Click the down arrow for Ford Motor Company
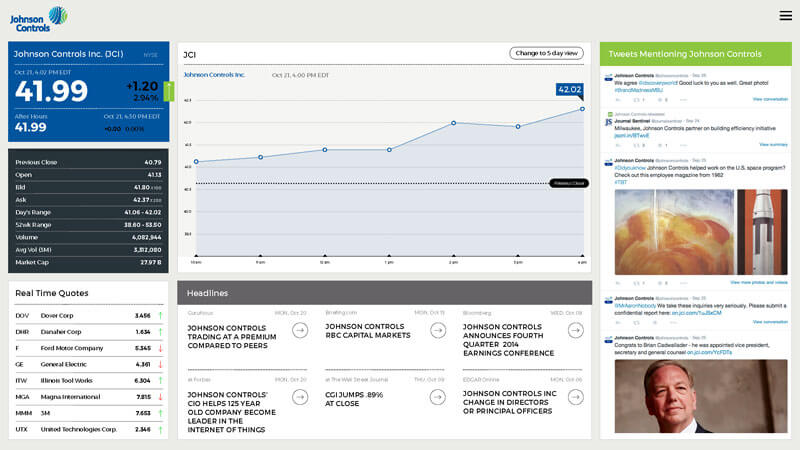 tap(160, 348)
